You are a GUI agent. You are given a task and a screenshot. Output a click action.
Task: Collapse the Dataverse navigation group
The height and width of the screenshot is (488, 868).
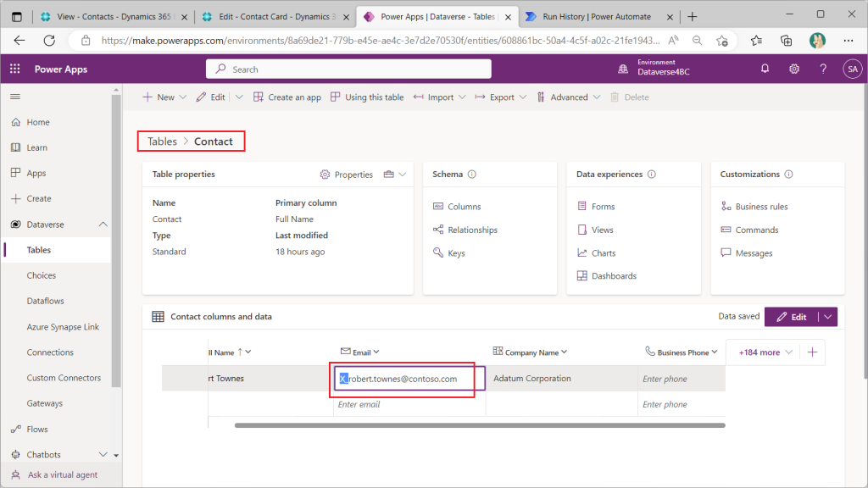pyautogui.click(x=103, y=224)
